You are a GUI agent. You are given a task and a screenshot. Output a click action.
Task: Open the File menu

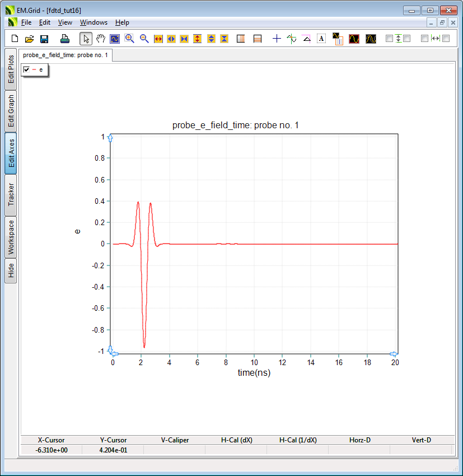point(26,22)
